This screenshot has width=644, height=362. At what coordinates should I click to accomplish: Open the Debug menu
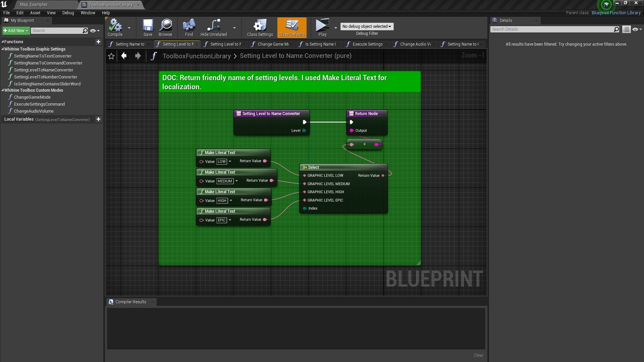point(68,13)
